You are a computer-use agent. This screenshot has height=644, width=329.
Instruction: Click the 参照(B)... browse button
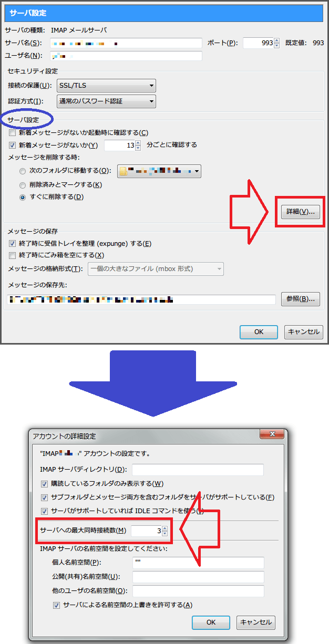(x=300, y=299)
